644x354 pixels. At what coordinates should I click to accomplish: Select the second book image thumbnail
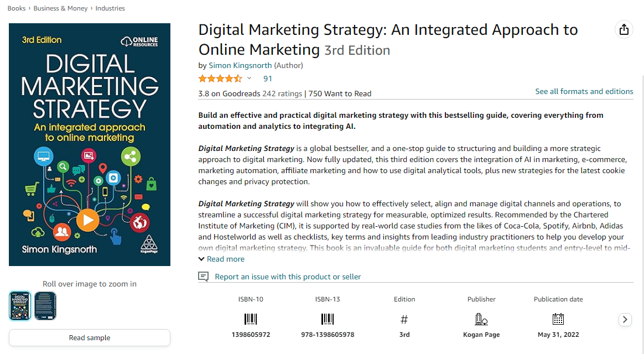[45, 306]
